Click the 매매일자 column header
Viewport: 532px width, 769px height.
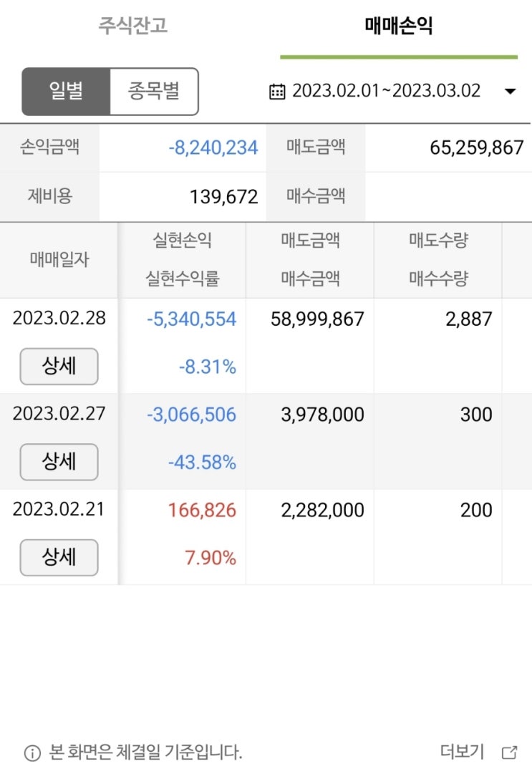(59, 260)
